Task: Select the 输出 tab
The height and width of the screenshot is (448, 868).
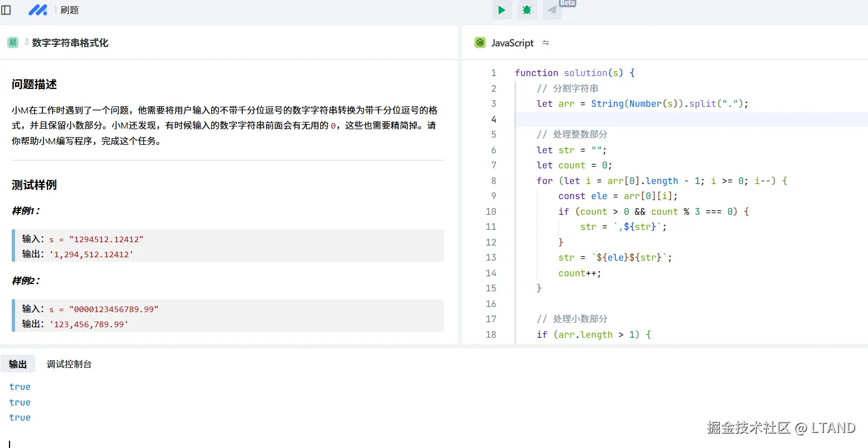Action: coord(18,364)
